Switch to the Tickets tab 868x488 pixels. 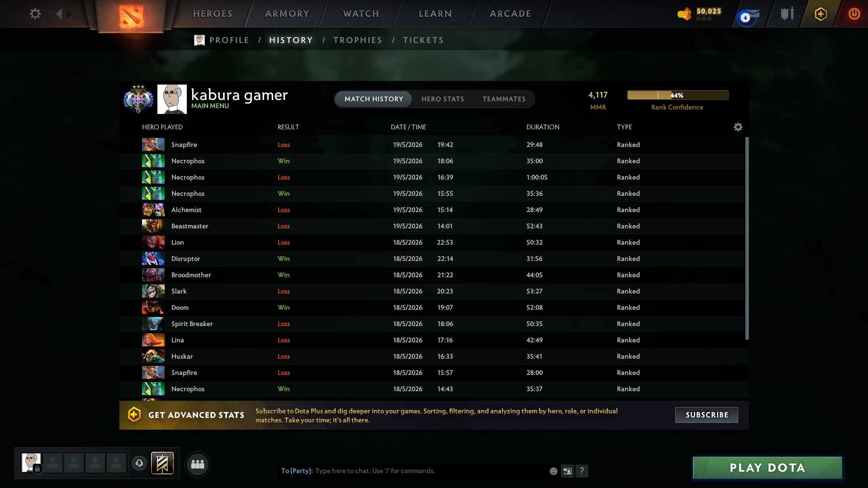[423, 40]
